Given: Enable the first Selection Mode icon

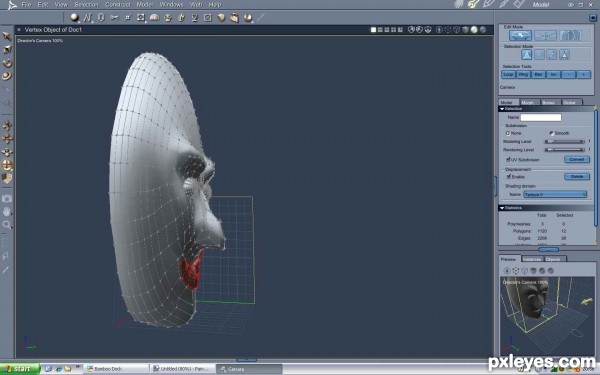Looking at the screenshot, I should coord(527,55).
